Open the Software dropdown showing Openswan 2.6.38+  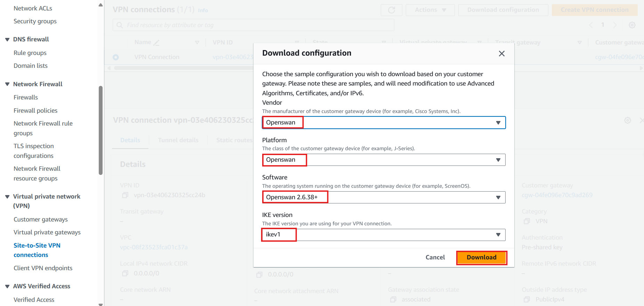pyautogui.click(x=384, y=197)
